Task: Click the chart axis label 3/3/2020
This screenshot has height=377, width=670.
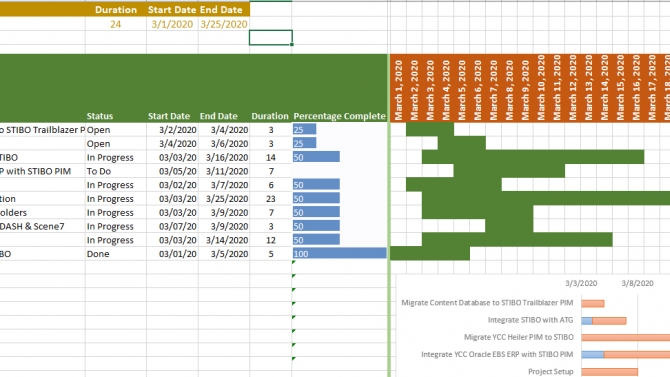Action: point(581,283)
